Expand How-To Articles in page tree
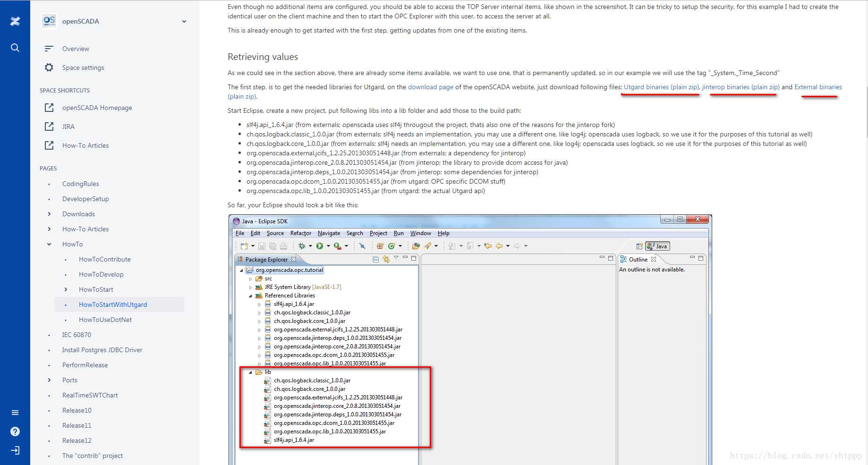 [x=49, y=229]
